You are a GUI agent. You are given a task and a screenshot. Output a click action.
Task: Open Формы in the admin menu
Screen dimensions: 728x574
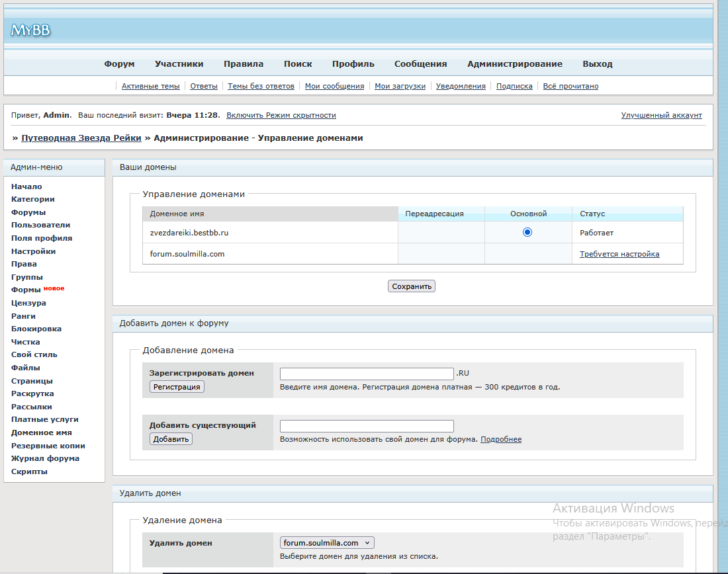coord(26,290)
